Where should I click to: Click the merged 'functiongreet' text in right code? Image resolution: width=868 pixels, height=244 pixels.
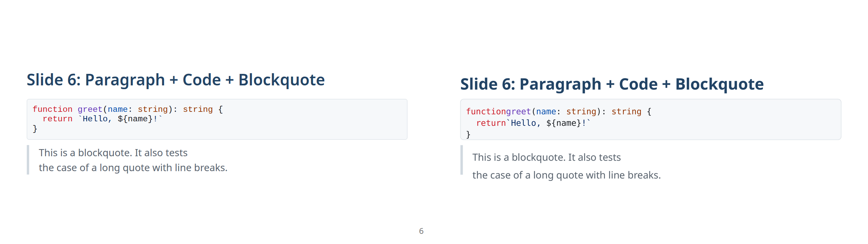point(498,111)
